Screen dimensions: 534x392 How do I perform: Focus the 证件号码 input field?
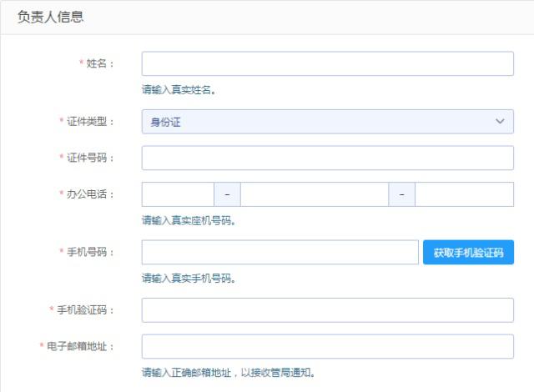[x=328, y=158]
